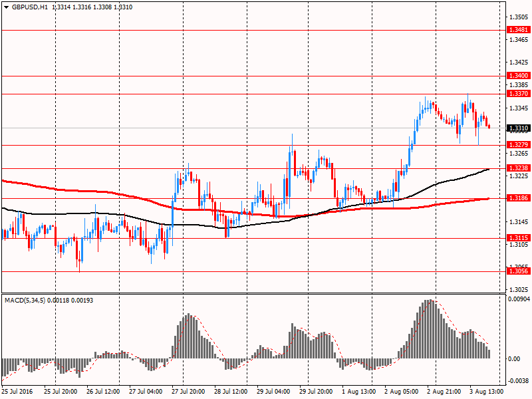
Task: Click the 1.3279 support level tag
Action: 518,145
